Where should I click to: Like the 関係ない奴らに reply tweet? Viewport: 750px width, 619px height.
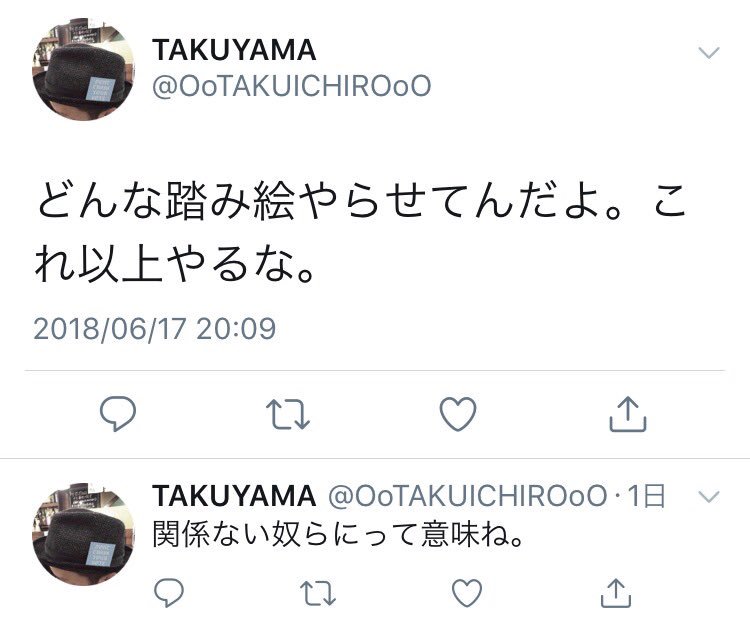pos(467,593)
